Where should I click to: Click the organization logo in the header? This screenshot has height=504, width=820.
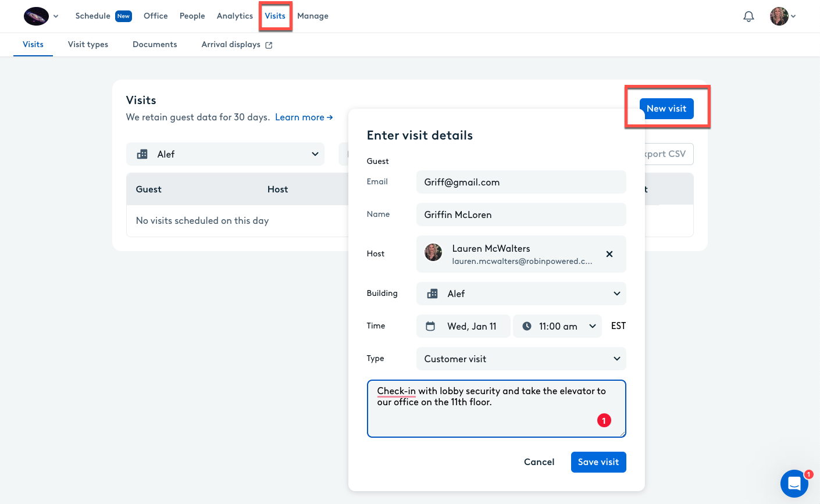coord(36,16)
